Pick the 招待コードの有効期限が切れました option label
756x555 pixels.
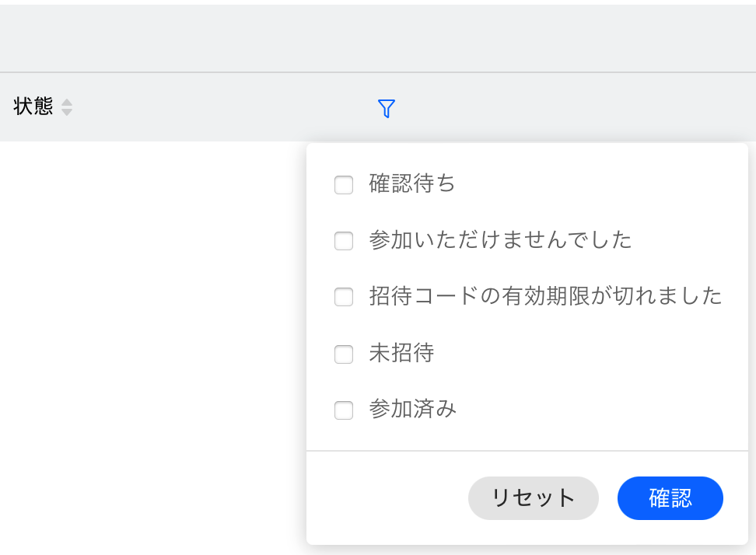pyautogui.click(x=545, y=296)
